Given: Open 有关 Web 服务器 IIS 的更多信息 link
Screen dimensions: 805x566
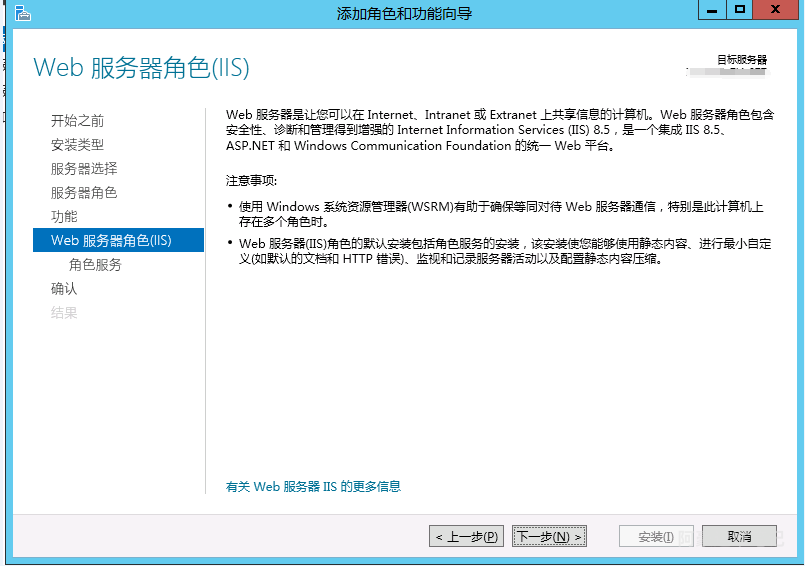Looking at the screenshot, I should [x=313, y=487].
